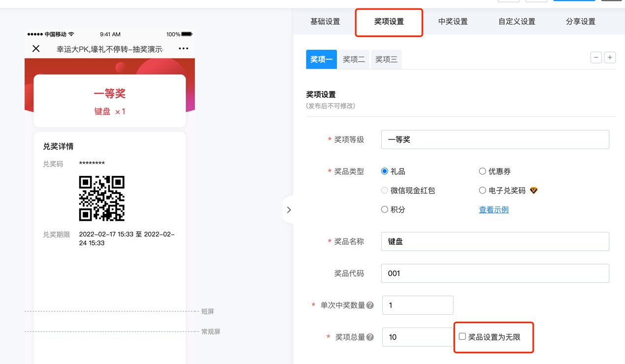Collapse the preview panel with the arrow
The height and width of the screenshot is (364, 625).
pyautogui.click(x=289, y=210)
